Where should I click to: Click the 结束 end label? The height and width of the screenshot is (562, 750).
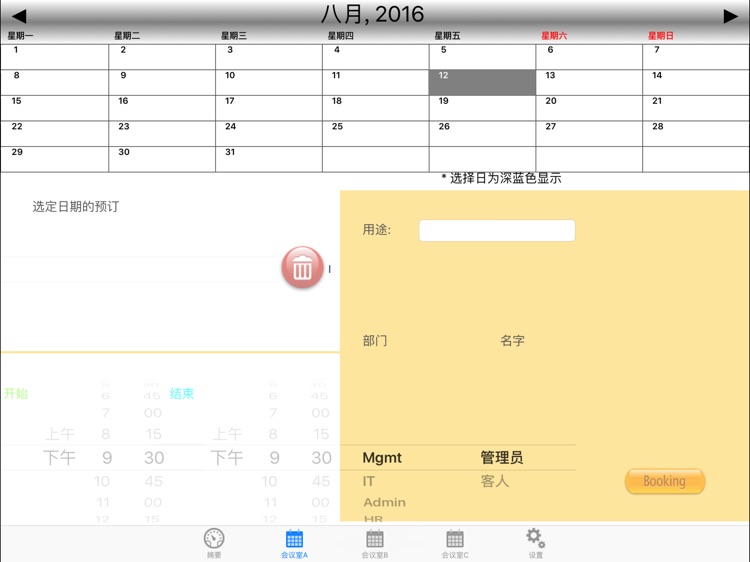(182, 394)
